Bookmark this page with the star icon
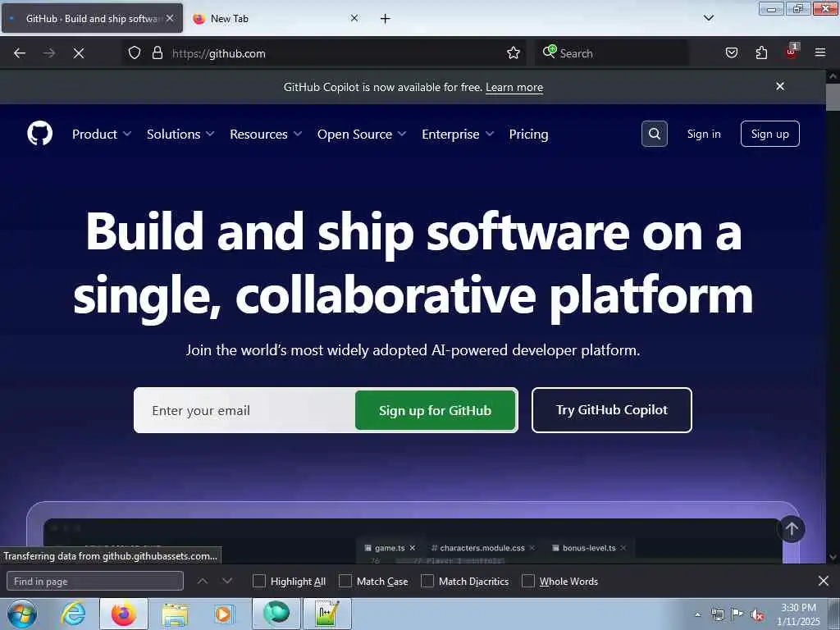Viewport: 840px width, 630px height. [514, 53]
